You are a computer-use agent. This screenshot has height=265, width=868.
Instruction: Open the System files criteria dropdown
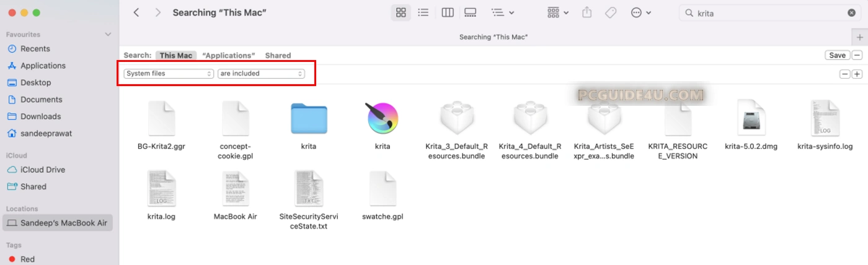[x=169, y=74]
